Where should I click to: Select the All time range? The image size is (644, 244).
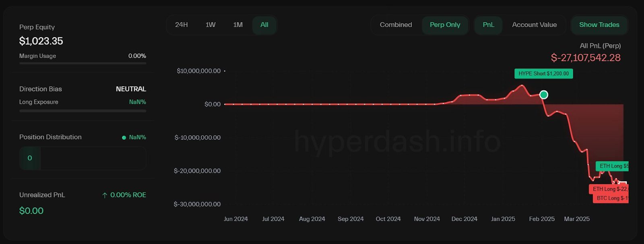(x=264, y=25)
